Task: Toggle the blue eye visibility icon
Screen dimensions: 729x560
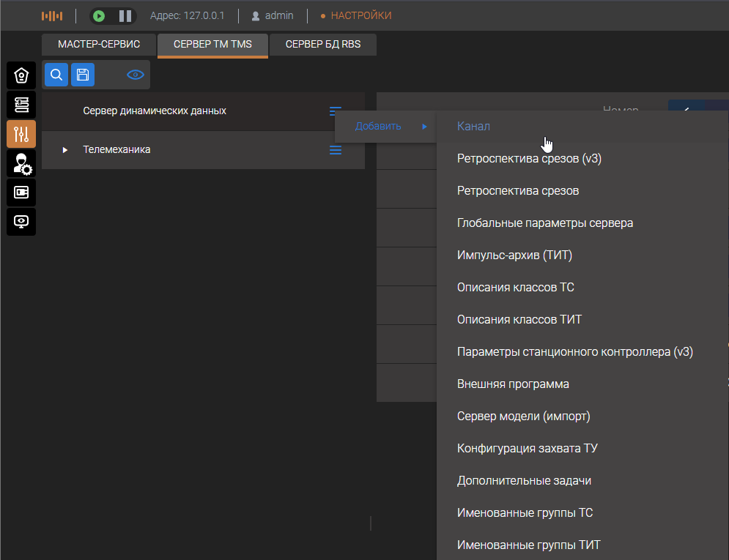Action: pos(135,75)
